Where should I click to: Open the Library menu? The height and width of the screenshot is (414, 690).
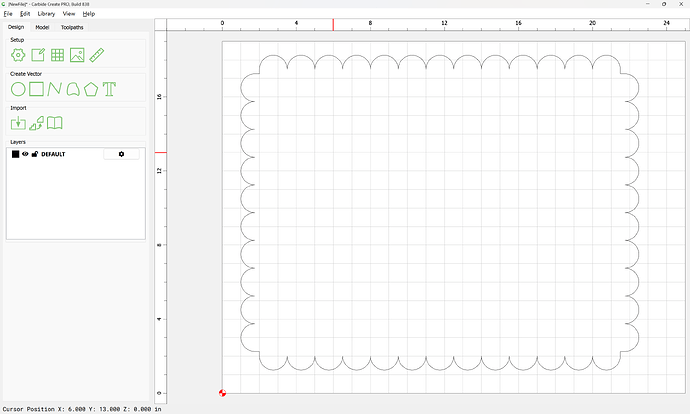(x=46, y=14)
